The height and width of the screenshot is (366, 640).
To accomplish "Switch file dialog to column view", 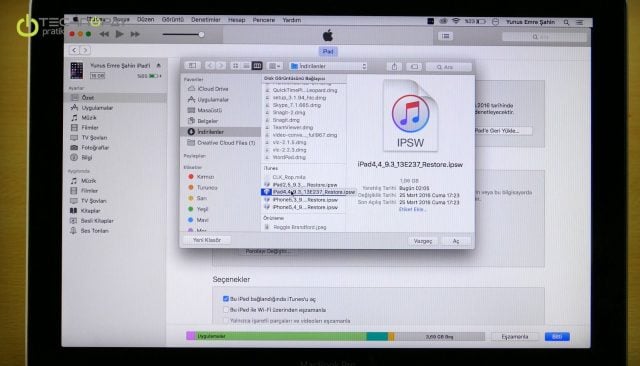I will click(257, 66).
